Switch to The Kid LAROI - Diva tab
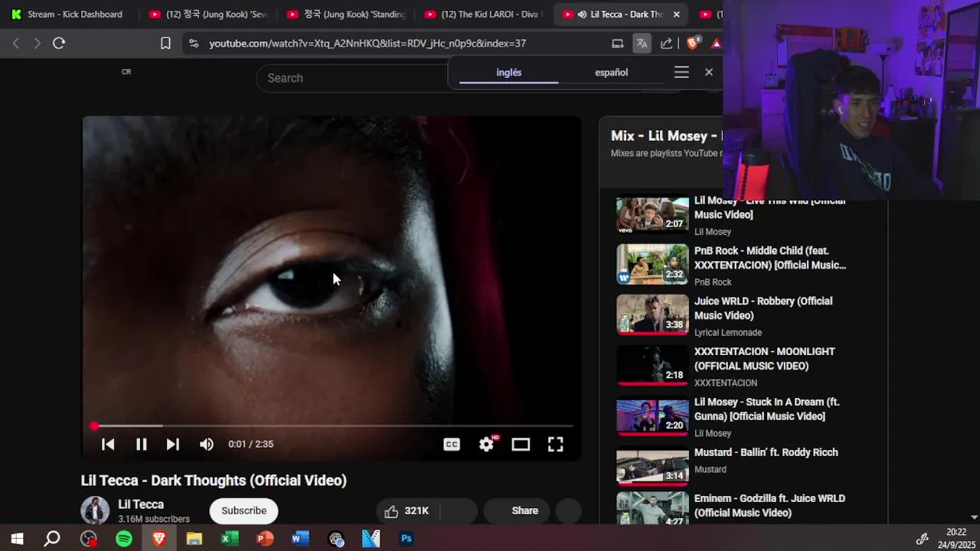 (x=484, y=14)
